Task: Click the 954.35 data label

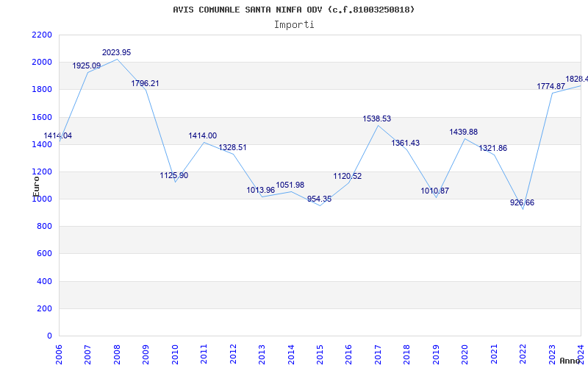Action: 320,199
